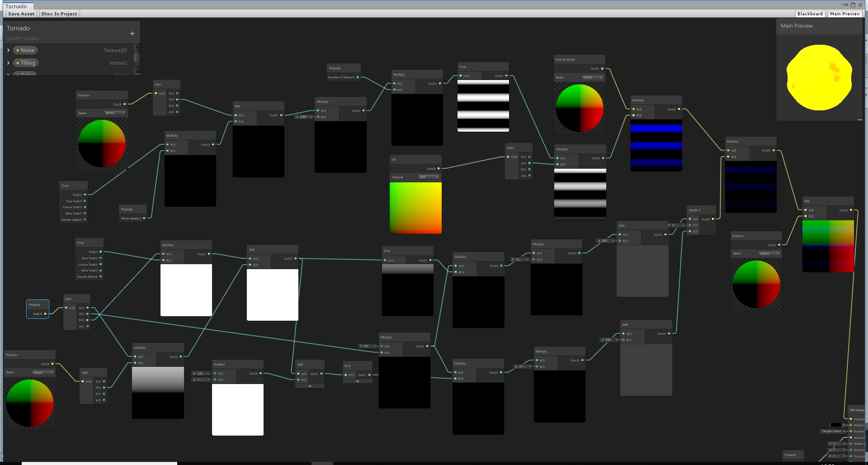Click the Waves Speed(1) output port
868x465 pixels.
144,218
